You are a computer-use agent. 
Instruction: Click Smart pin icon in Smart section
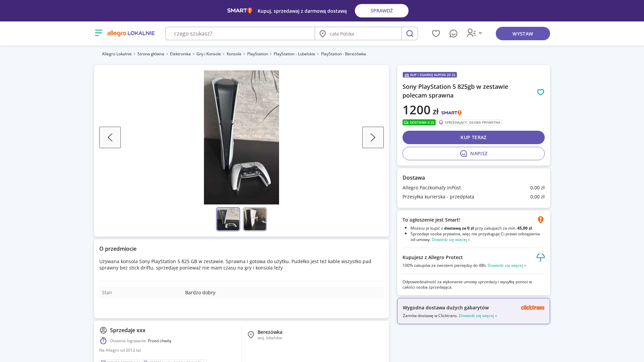(540, 220)
